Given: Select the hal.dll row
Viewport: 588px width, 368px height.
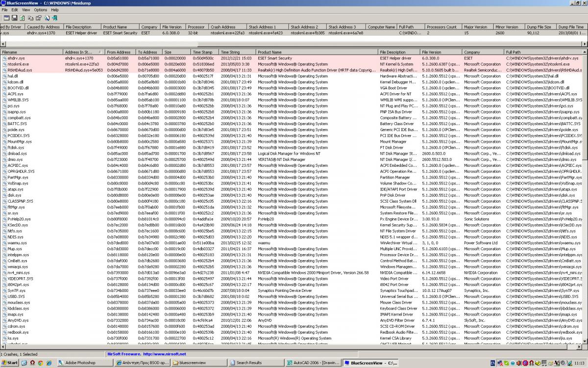Looking at the screenshot, I should (291, 76).
